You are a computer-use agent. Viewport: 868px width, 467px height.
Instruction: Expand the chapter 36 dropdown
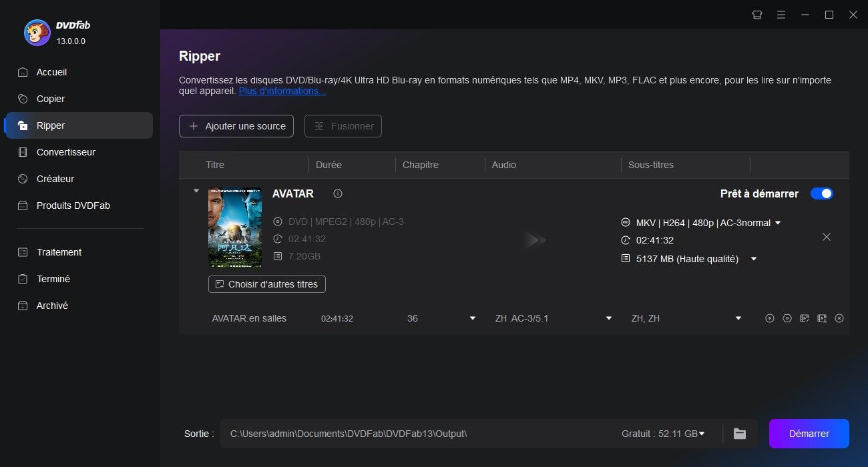pos(473,318)
